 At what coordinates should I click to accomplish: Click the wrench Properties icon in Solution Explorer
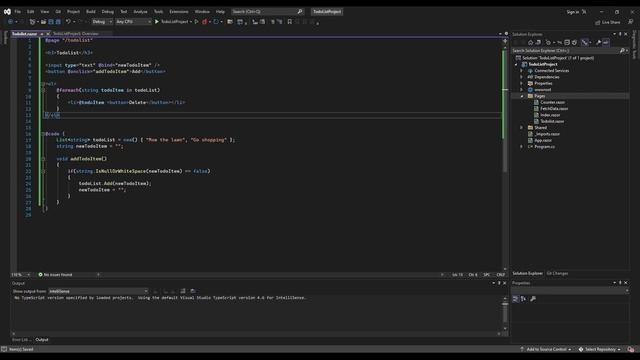click(598, 42)
